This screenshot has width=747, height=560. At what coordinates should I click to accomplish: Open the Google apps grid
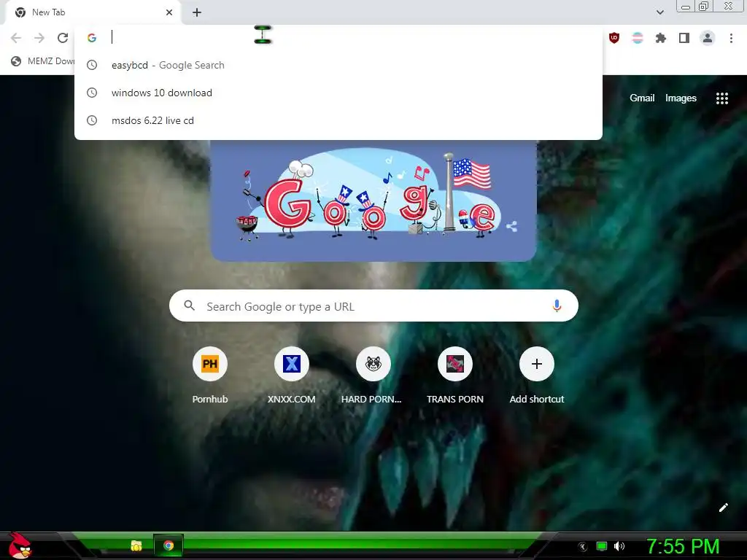tap(722, 98)
